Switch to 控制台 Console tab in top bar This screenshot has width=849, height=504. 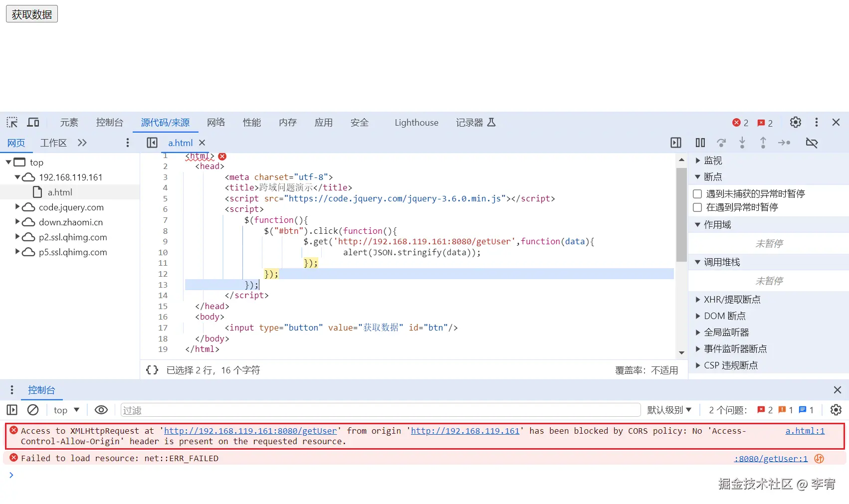tap(110, 123)
